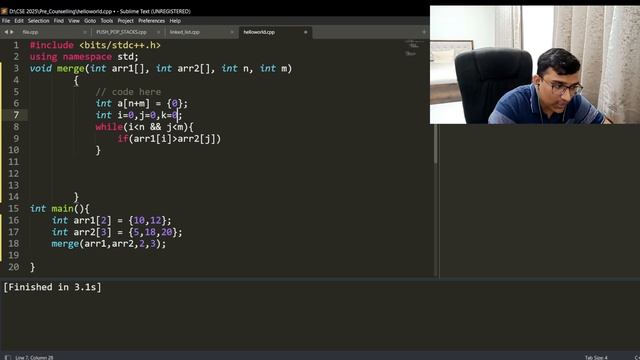Open the Help menu

(175, 21)
